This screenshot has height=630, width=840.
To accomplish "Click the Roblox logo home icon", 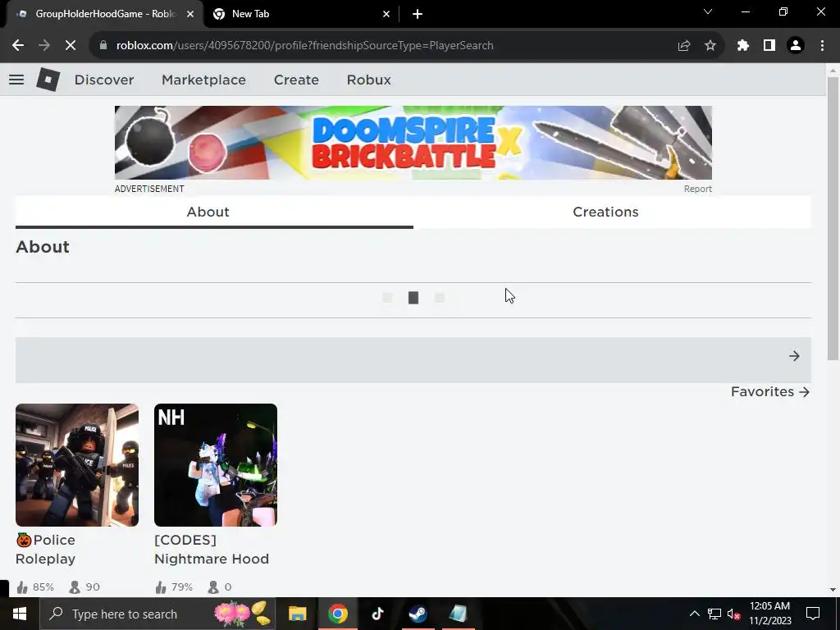I will click(48, 80).
